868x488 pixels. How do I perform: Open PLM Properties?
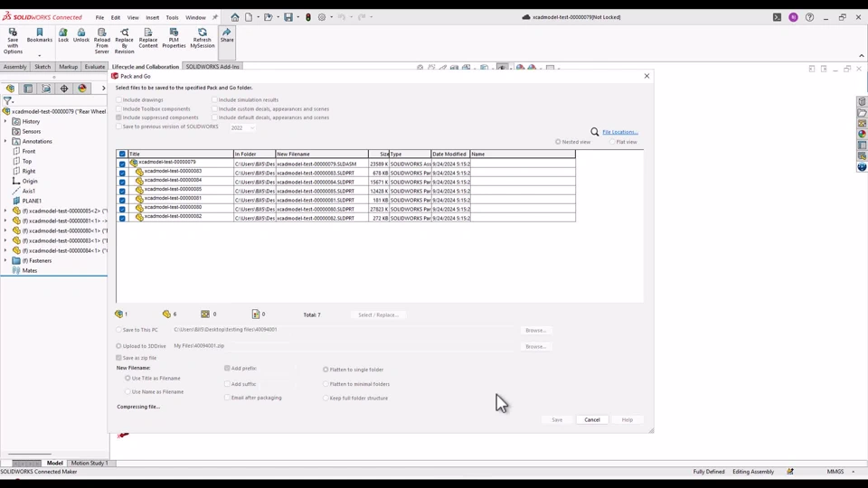click(x=174, y=39)
